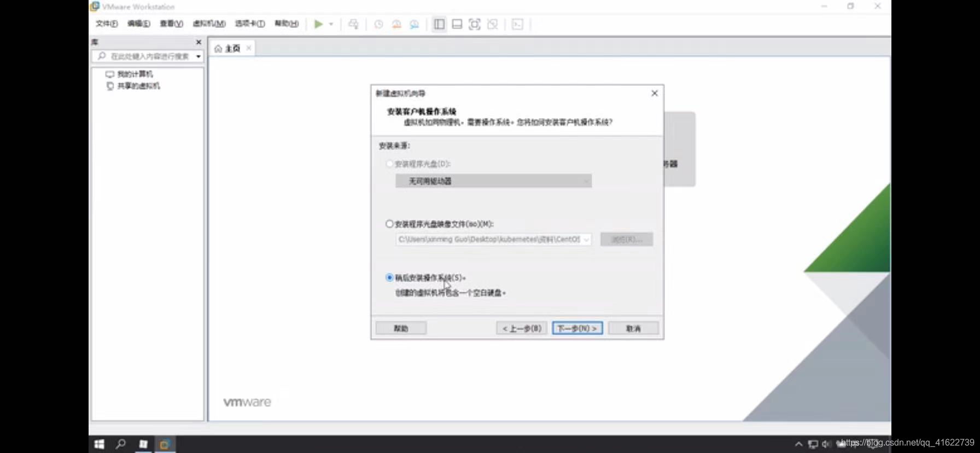Open the 选项卡(T) menu
980x453 pixels.
coord(250,24)
